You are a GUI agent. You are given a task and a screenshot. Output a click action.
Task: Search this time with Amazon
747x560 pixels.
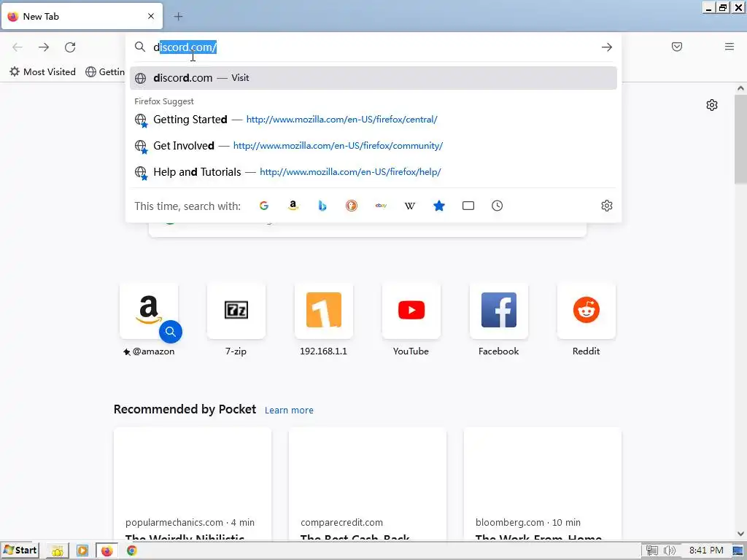pyautogui.click(x=293, y=206)
